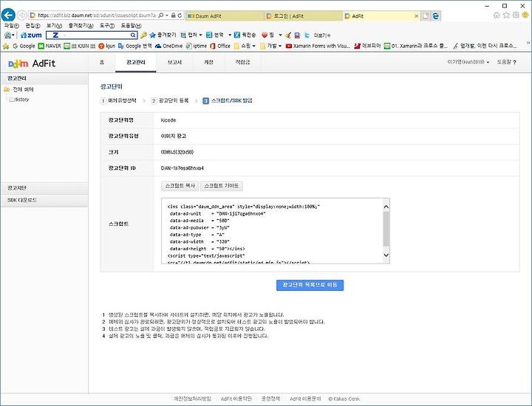532x406 pixels.
Task: Open the 편집(E) menu
Action: point(33,26)
